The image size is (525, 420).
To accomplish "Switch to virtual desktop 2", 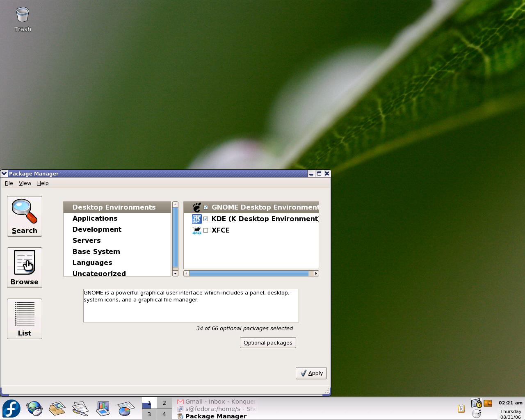I will coord(164,403).
